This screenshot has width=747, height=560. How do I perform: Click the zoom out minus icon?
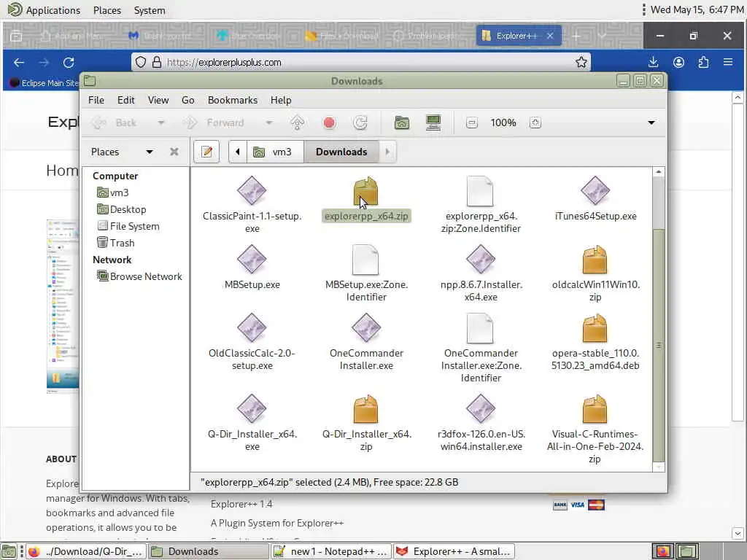tap(472, 122)
